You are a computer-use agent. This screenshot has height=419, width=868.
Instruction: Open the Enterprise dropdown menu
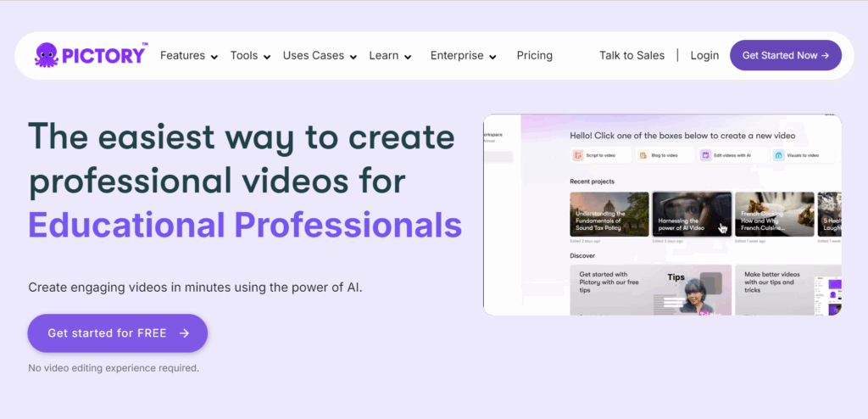[463, 55]
